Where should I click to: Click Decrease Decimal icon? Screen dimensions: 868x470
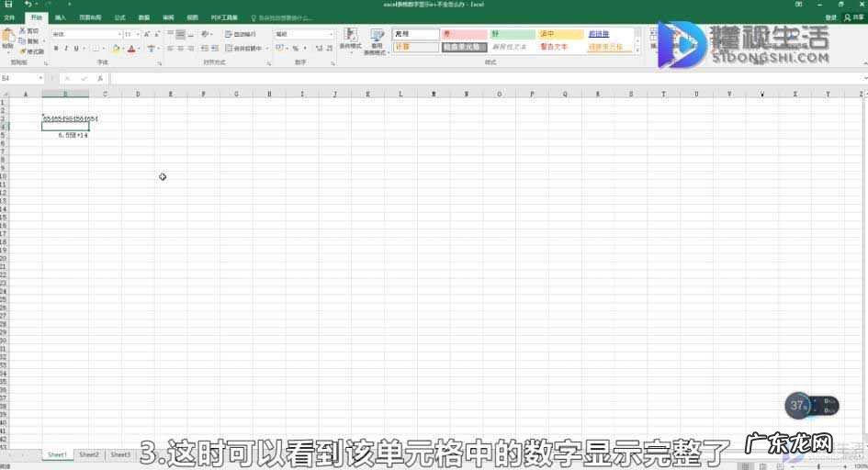point(330,49)
